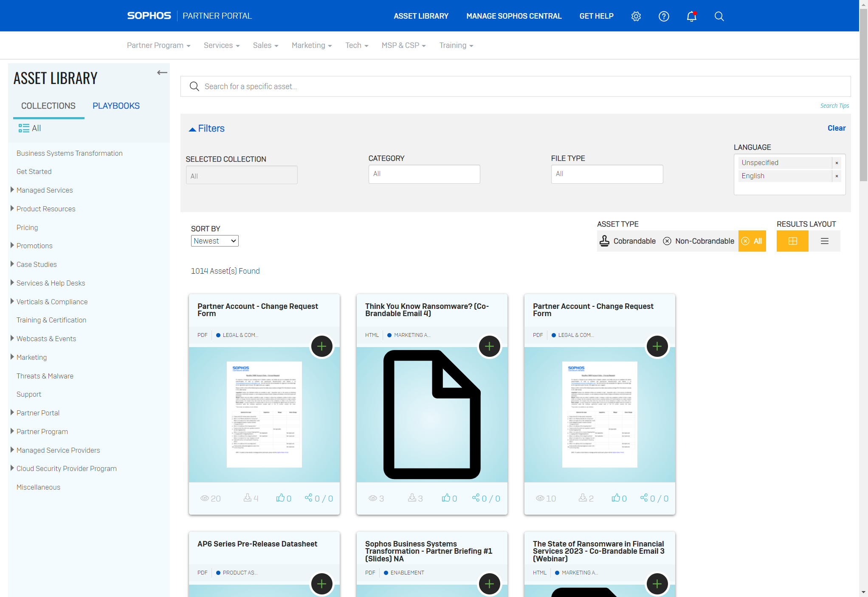This screenshot has height=597, width=868.
Task: Add first Partner Account Change Request Form via plus
Action: pyautogui.click(x=322, y=347)
